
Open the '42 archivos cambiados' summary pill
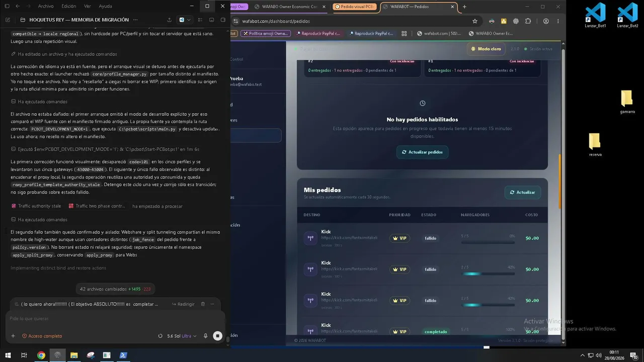tap(115, 289)
